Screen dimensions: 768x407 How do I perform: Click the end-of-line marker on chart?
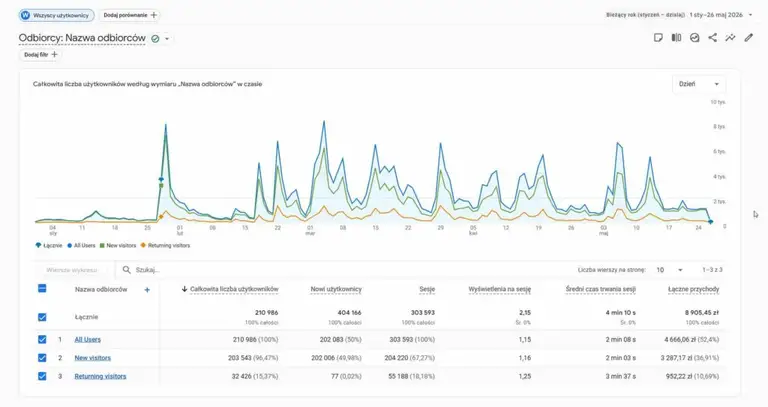711,222
